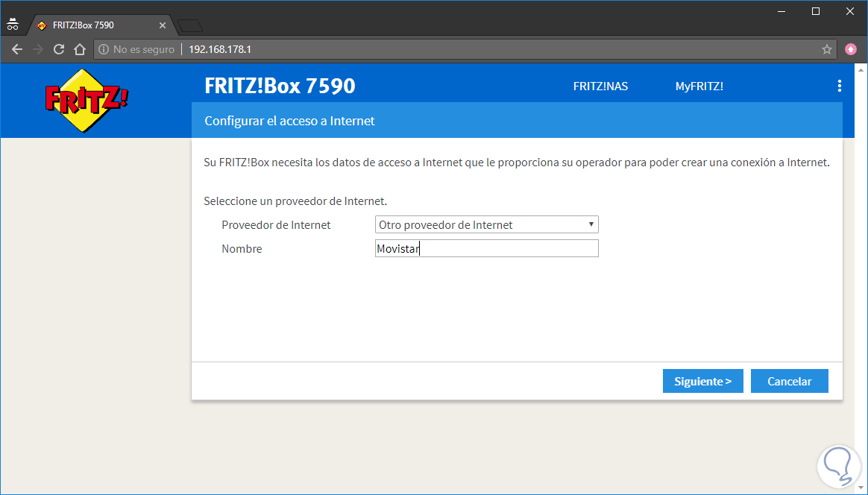Click the page scrollbar up arrow

point(861,70)
